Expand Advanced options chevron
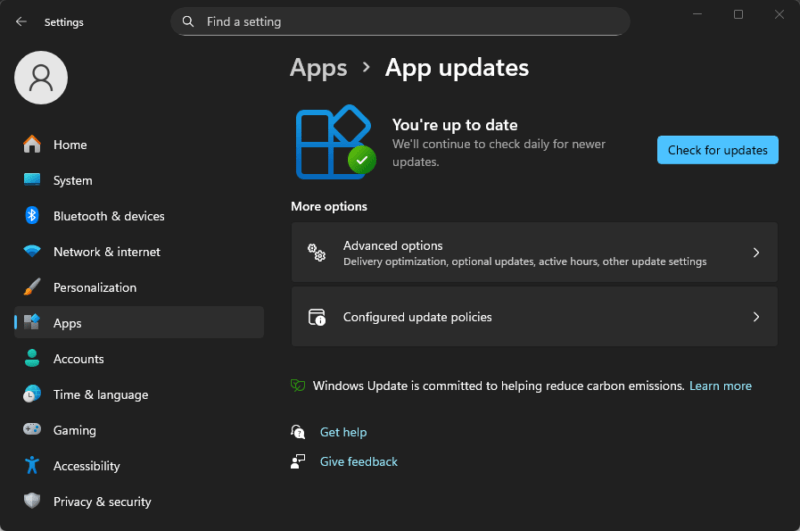 756,252
